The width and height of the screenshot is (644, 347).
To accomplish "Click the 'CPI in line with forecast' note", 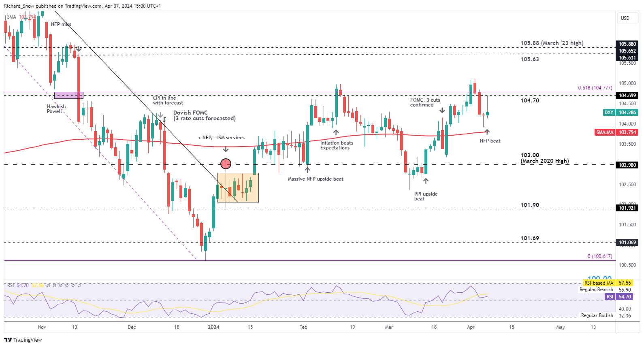I will tap(168, 100).
